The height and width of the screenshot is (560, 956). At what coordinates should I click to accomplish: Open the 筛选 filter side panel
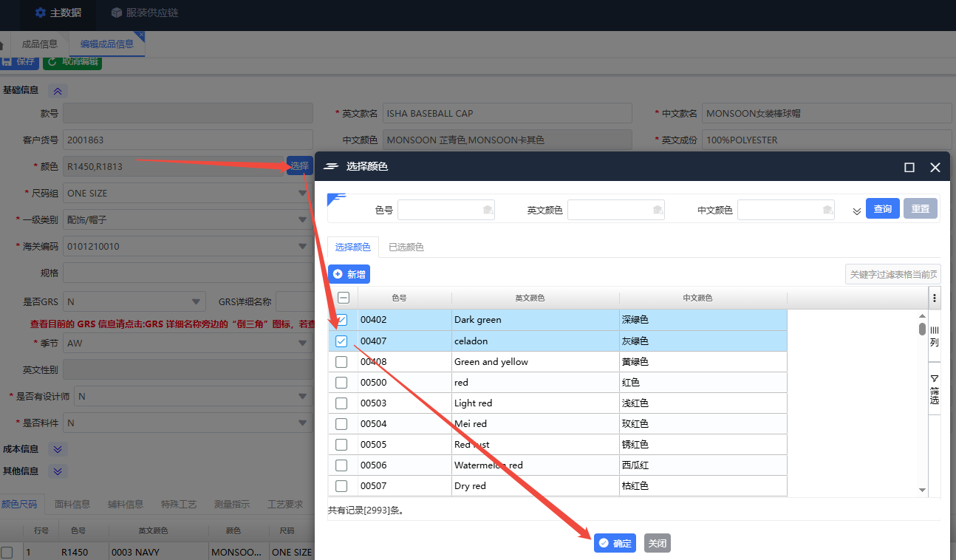934,389
